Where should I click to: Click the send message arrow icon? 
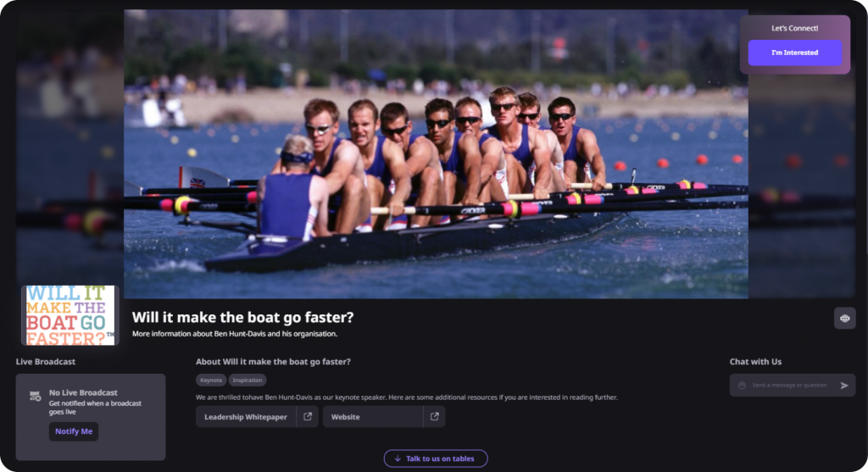tap(844, 385)
